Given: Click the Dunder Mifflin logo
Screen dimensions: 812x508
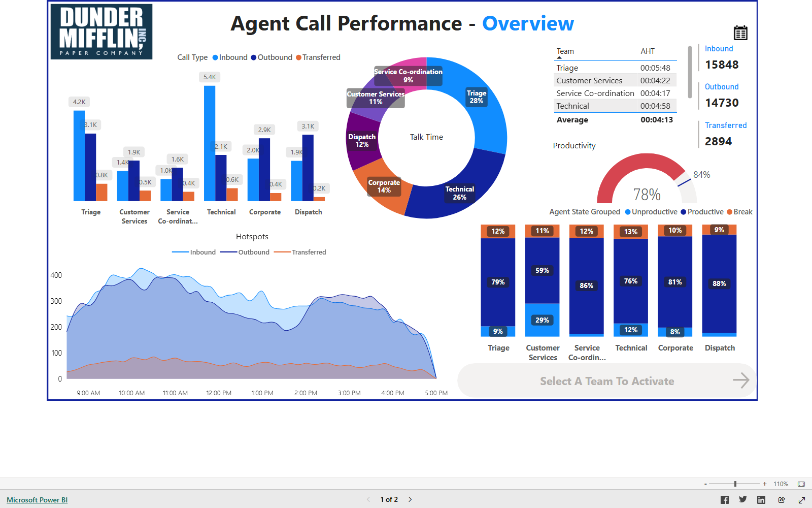Looking at the screenshot, I should (101, 31).
